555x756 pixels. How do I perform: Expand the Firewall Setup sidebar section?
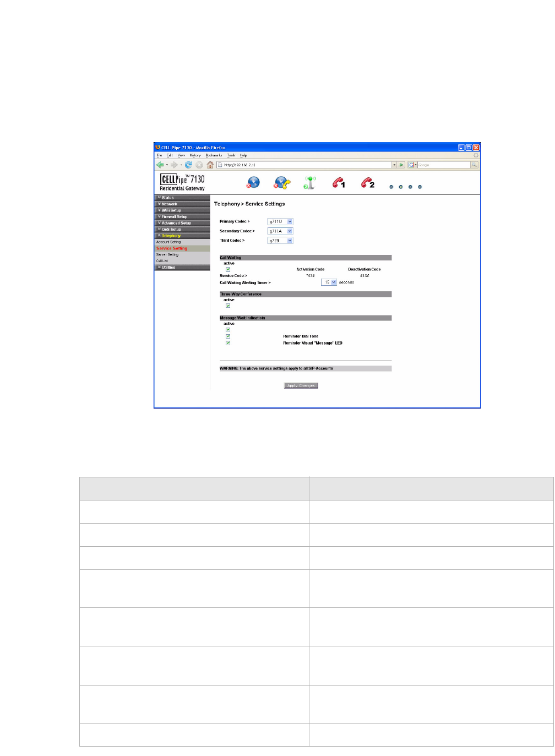182,216
